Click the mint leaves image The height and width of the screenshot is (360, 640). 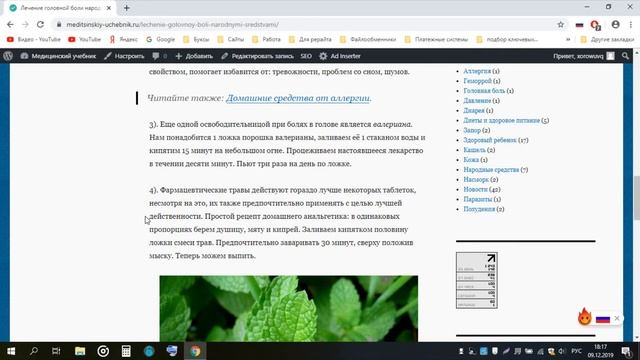[x=289, y=309]
